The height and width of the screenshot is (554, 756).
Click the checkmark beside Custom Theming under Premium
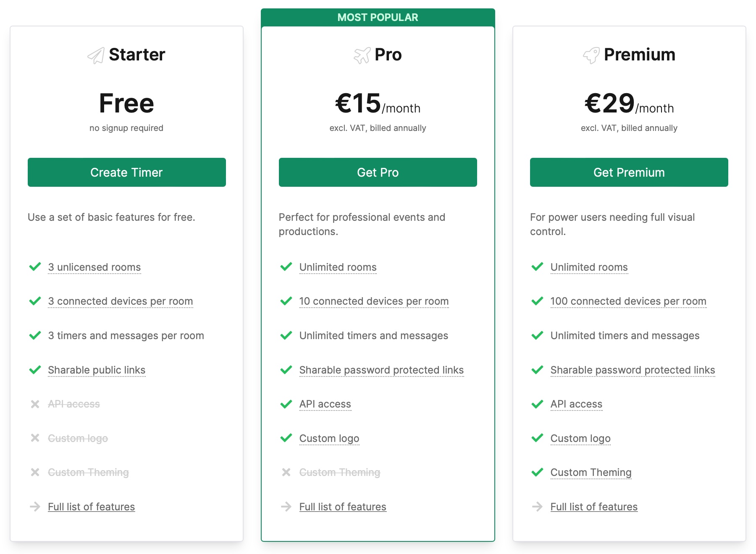pos(537,472)
